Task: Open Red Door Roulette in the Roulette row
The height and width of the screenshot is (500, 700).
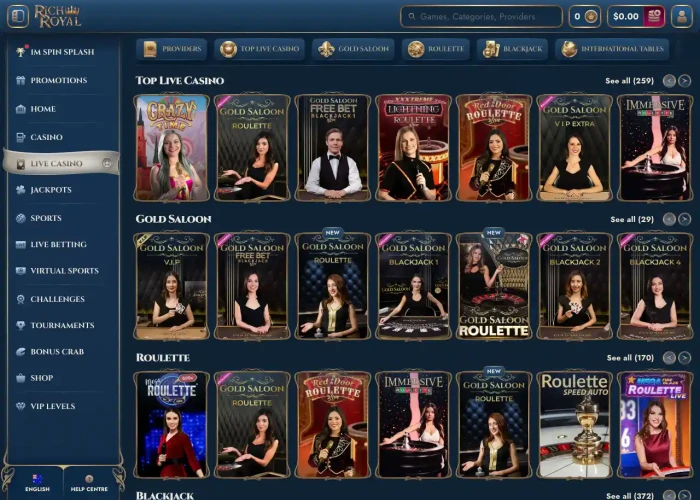Action: click(333, 425)
